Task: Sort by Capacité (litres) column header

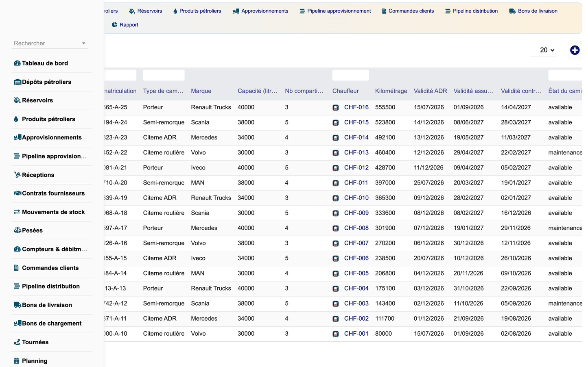Action: (x=257, y=91)
